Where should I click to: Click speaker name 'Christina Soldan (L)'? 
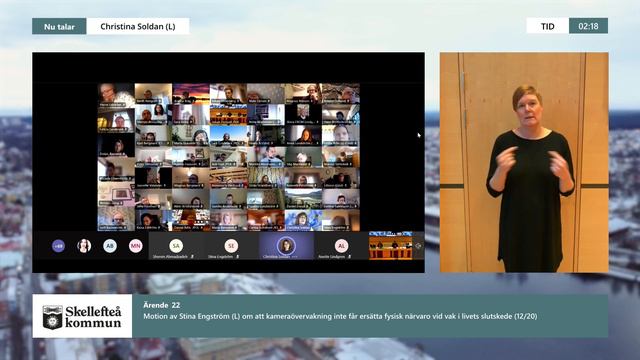point(138,27)
